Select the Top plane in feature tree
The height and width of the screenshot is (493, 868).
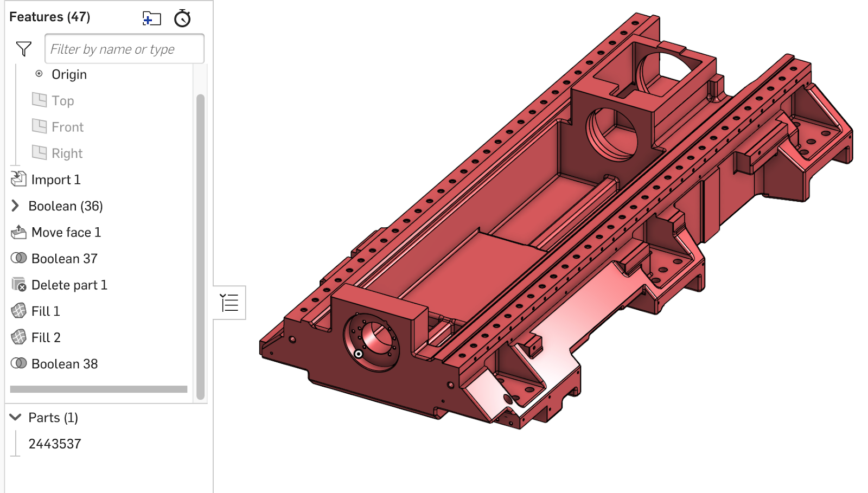pyautogui.click(x=62, y=101)
